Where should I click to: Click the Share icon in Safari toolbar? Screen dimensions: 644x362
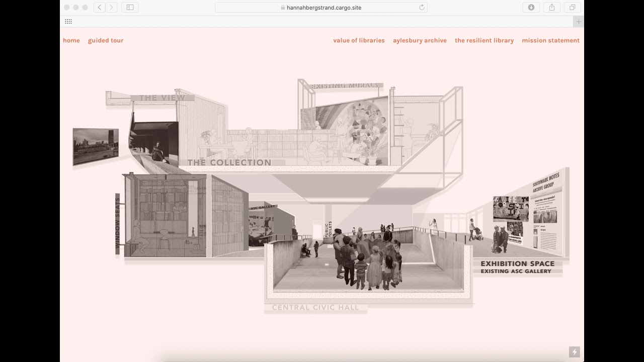tap(551, 7)
